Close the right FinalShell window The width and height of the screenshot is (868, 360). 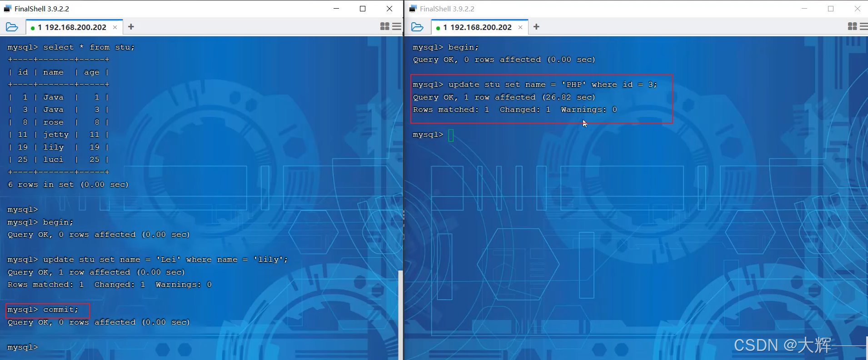[858, 9]
